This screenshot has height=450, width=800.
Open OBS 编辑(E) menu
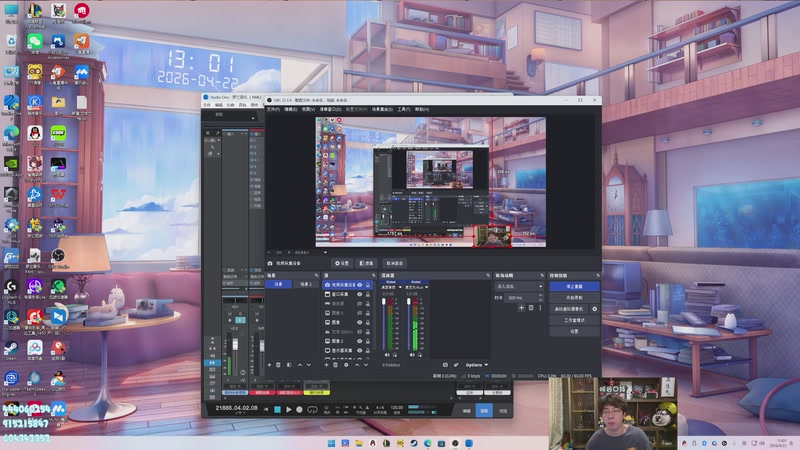(x=291, y=109)
